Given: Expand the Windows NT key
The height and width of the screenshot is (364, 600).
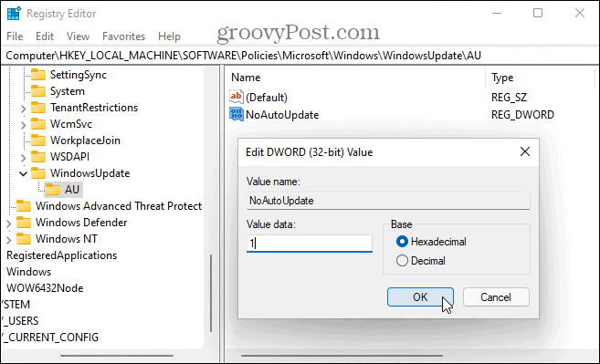Looking at the screenshot, I should (8, 240).
